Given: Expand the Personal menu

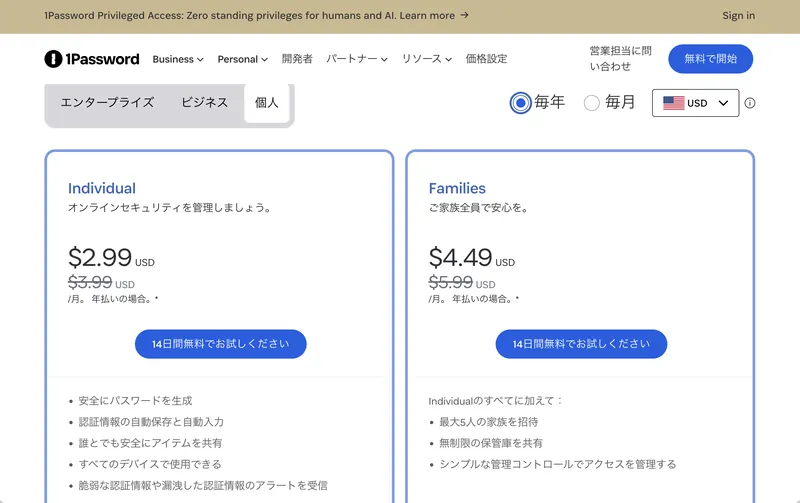Looking at the screenshot, I should (243, 59).
